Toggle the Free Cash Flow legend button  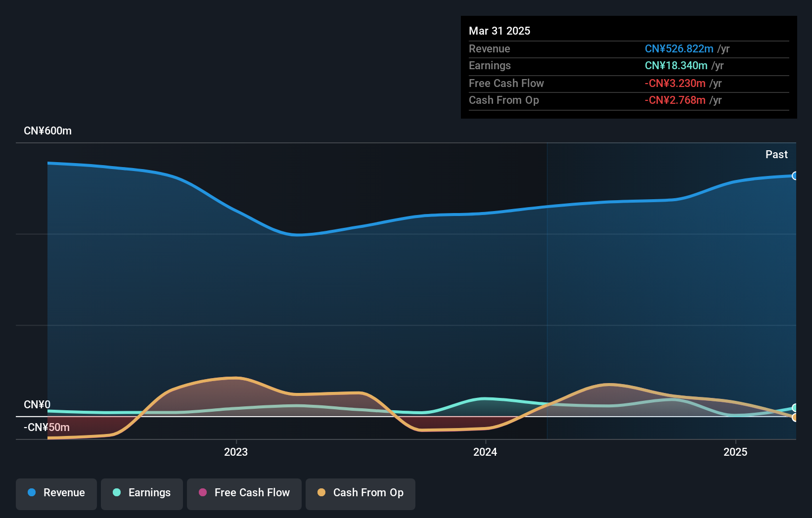(244, 494)
